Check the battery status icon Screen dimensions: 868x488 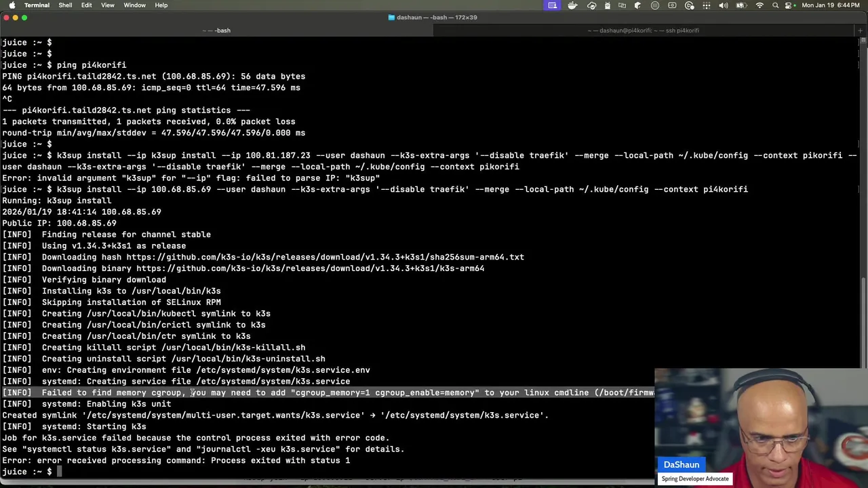(x=741, y=5)
